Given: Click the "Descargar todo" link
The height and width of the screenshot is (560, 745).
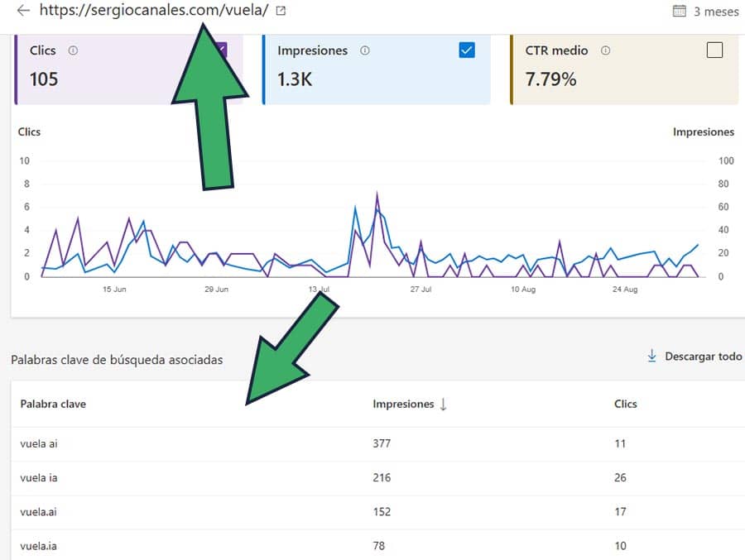Looking at the screenshot, I should coord(702,356).
